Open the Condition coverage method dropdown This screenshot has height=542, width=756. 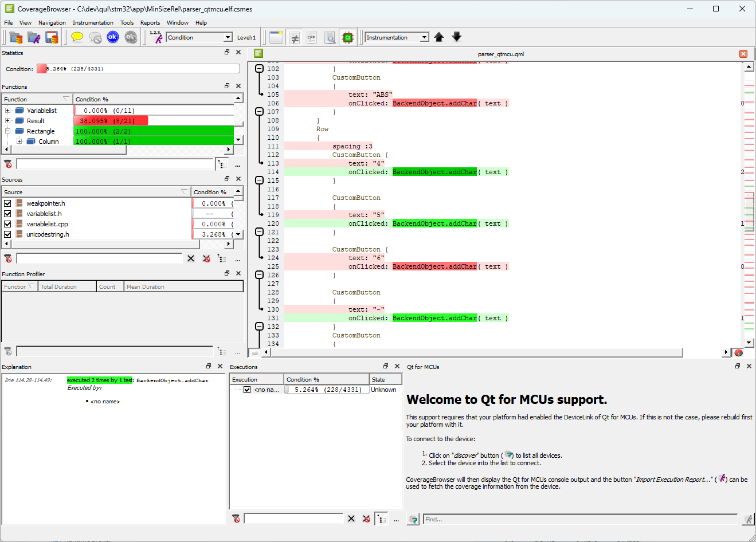[228, 37]
